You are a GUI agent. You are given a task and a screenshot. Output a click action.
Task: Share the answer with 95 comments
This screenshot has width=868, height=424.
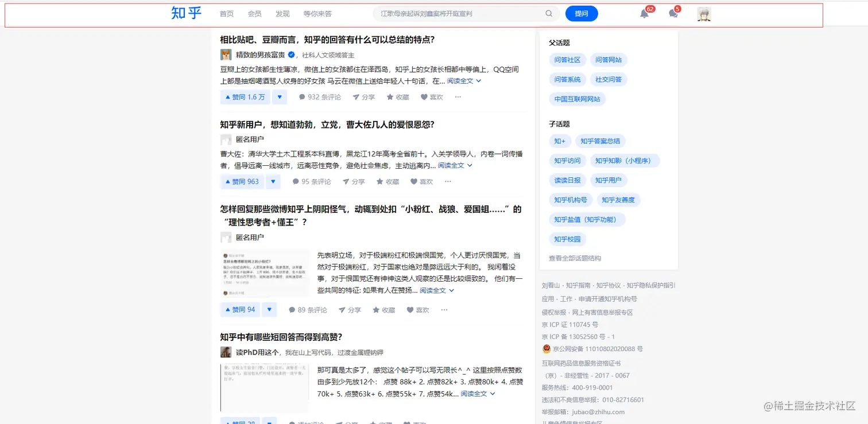(x=354, y=181)
